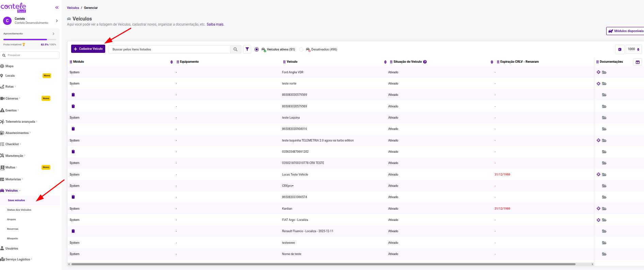Expand the Manutenção menu

click(14, 156)
